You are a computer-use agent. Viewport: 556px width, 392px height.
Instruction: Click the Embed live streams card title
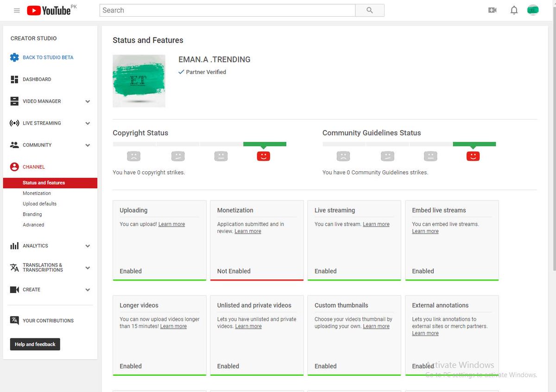coord(439,210)
